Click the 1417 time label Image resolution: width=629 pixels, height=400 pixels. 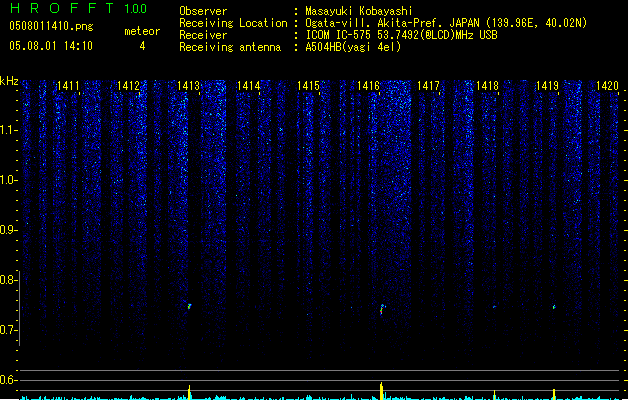point(428,86)
